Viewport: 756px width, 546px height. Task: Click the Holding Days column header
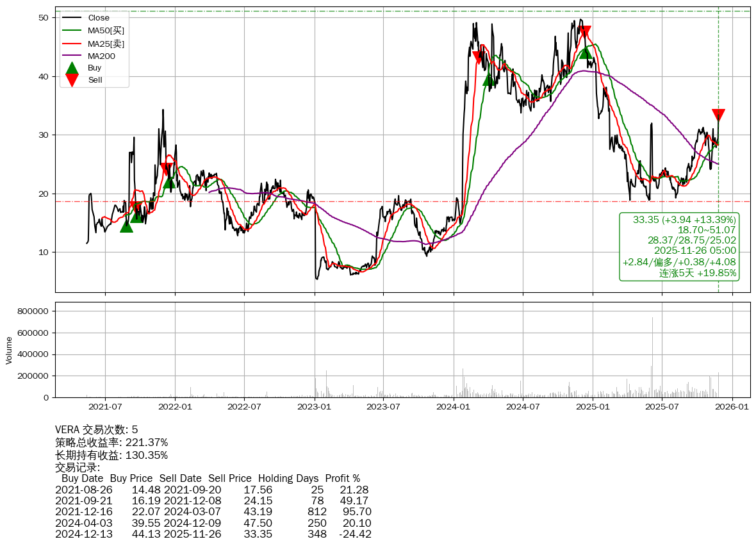pyautogui.click(x=288, y=478)
